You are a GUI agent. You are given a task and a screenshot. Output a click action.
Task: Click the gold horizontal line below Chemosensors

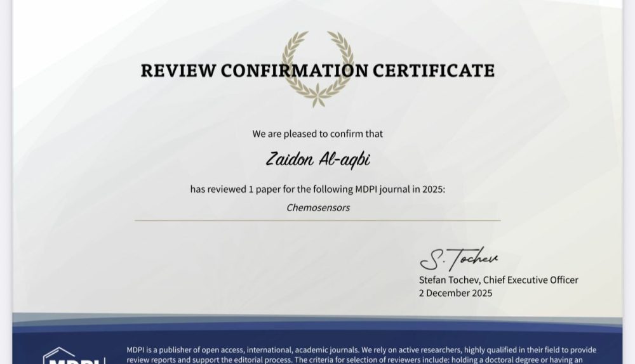click(x=317, y=220)
